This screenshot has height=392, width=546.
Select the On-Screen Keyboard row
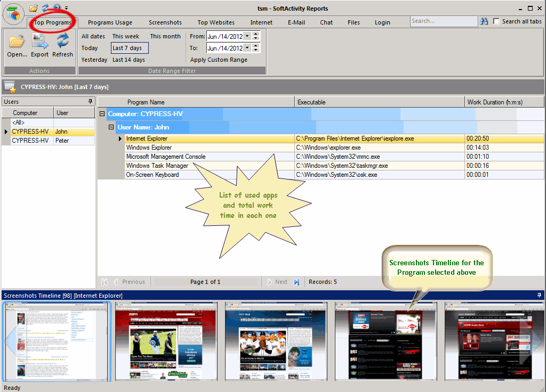point(334,175)
